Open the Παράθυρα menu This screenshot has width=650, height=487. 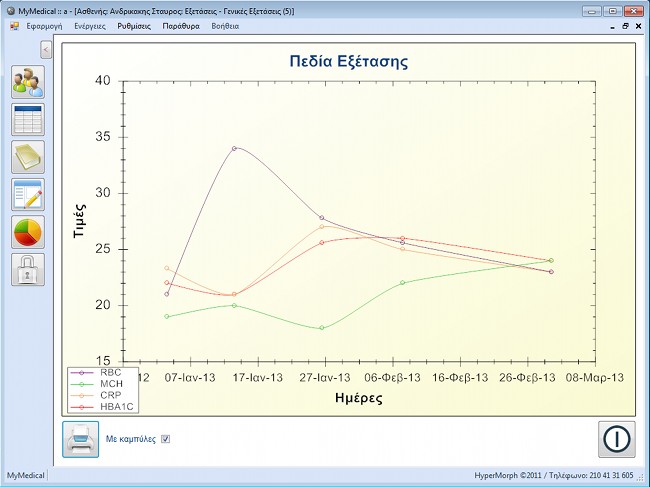click(181, 25)
